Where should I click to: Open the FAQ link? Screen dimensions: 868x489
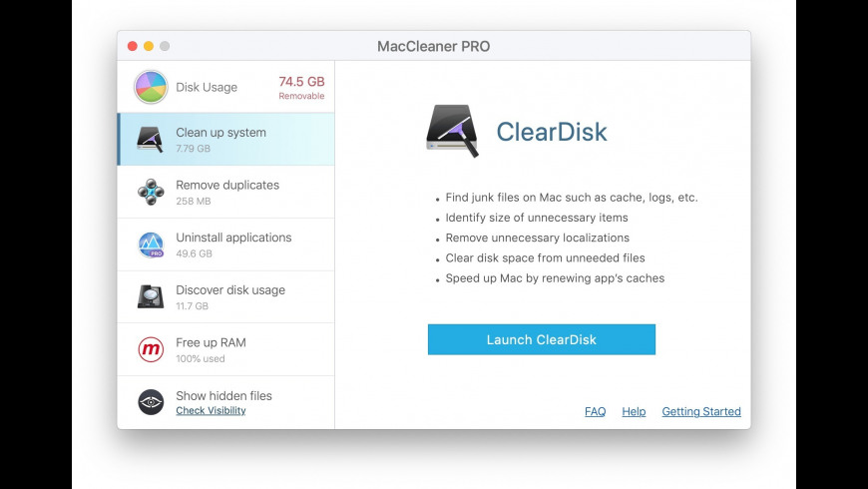pos(596,411)
